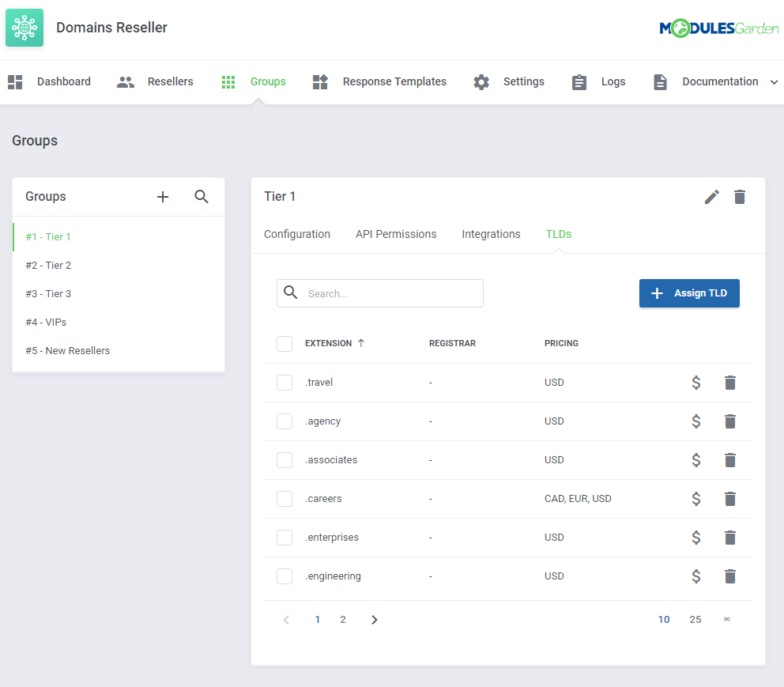Open pricing for .travel TLD

(695, 383)
